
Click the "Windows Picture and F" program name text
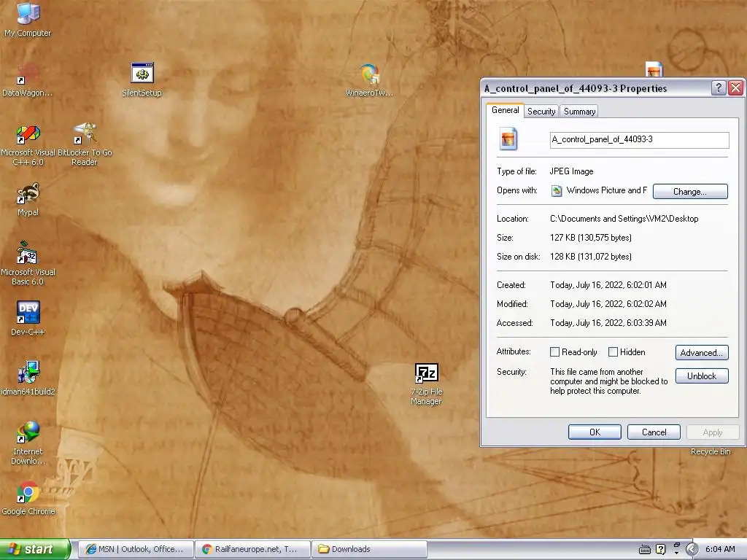coord(606,190)
